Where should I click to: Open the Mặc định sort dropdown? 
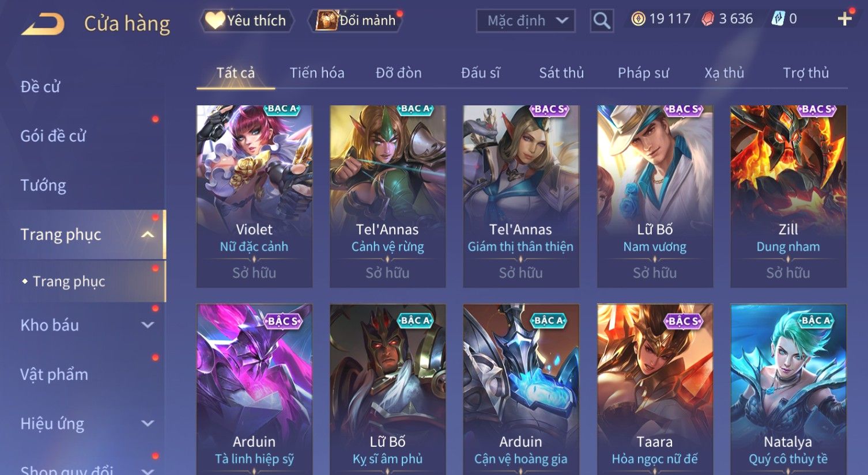(526, 21)
